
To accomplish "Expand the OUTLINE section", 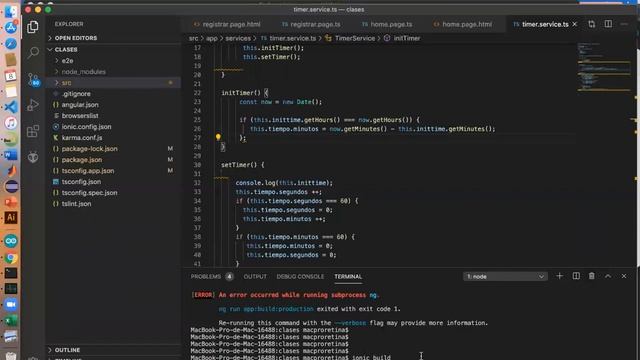I will (x=67, y=350).
